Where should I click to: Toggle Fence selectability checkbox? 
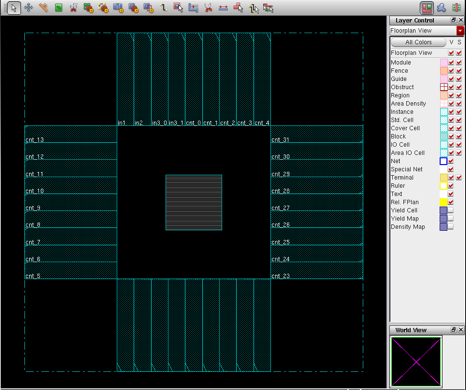(x=459, y=71)
